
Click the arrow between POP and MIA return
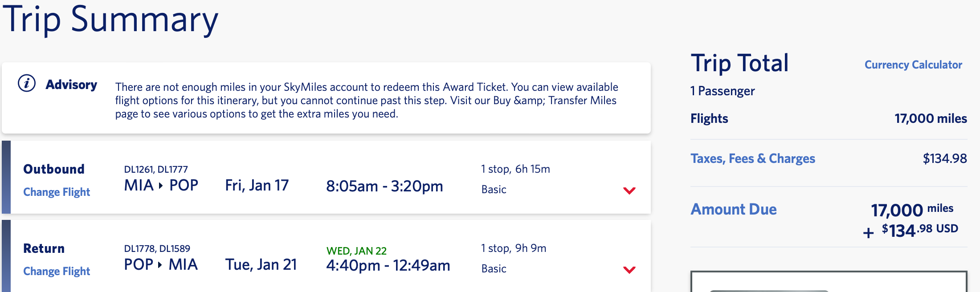(160, 265)
